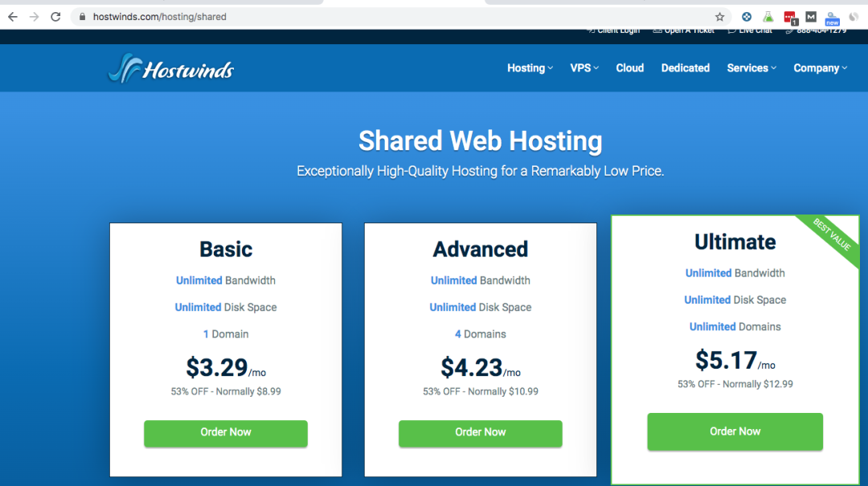Image resolution: width=868 pixels, height=486 pixels.
Task: Reload the page with the refresh icon
Action: 55,17
